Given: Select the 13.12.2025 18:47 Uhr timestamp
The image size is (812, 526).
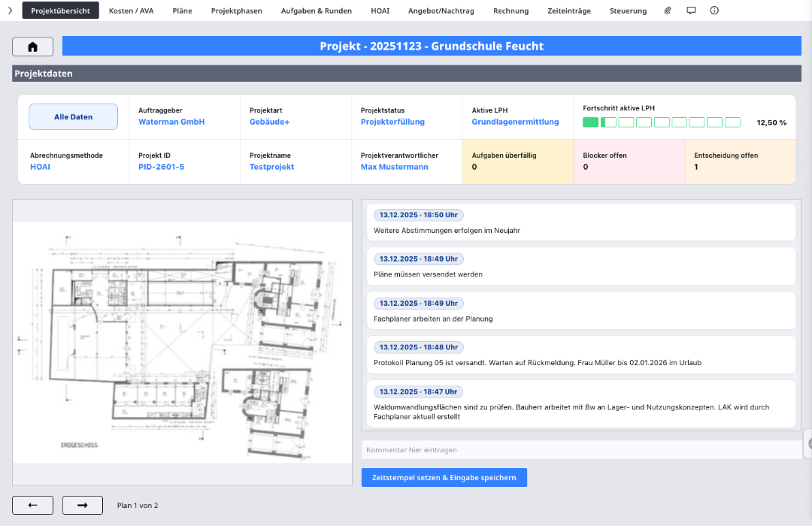Looking at the screenshot, I should click(x=419, y=392).
